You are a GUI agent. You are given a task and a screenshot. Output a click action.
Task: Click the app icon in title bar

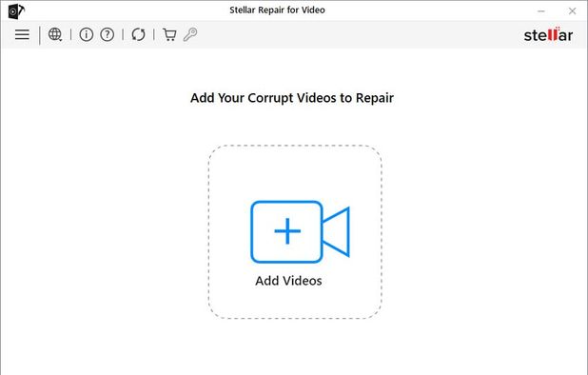[x=16, y=11]
